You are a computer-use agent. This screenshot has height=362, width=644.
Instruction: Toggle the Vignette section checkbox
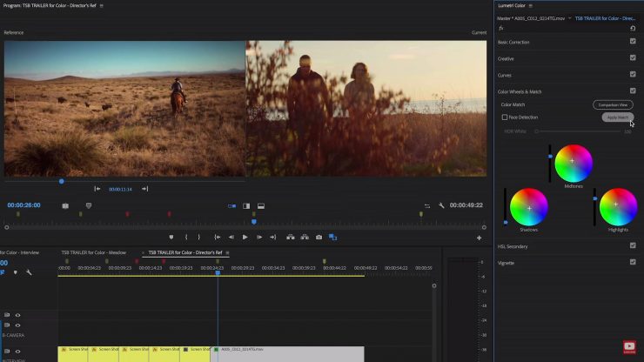[633, 262]
